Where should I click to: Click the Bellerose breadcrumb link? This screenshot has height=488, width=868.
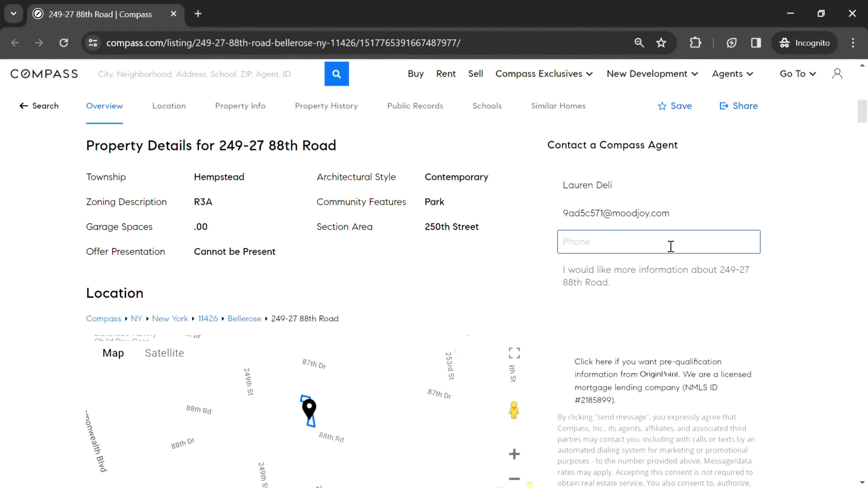tap(244, 318)
